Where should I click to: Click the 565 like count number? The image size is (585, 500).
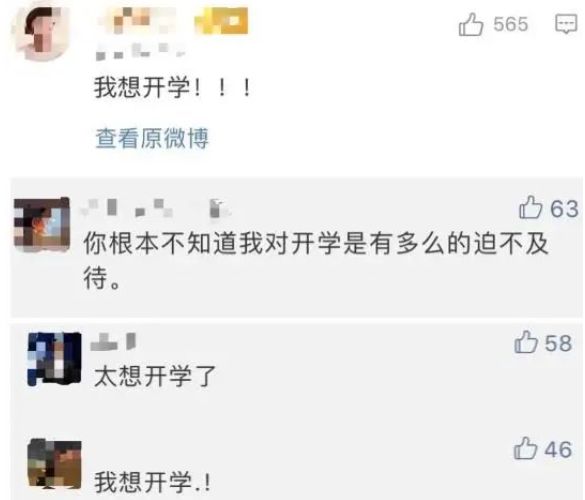pyautogui.click(x=511, y=24)
